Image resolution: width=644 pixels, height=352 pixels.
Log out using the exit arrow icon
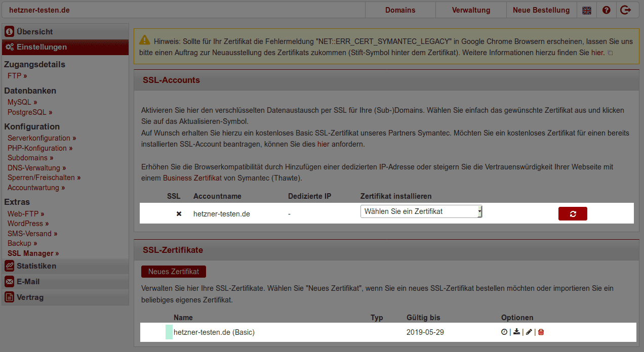(626, 10)
